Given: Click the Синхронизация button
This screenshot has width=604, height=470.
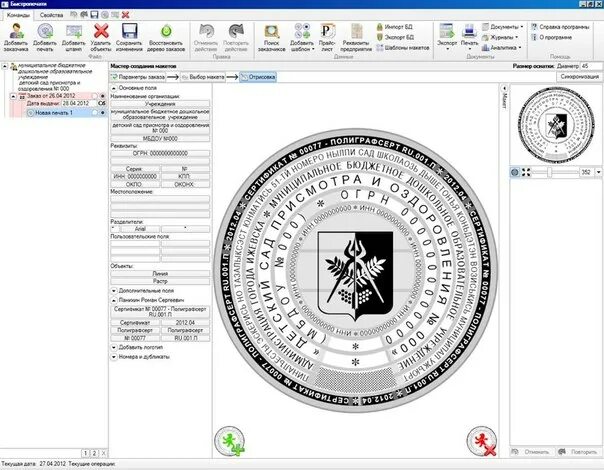Looking at the screenshot, I should point(579,77).
